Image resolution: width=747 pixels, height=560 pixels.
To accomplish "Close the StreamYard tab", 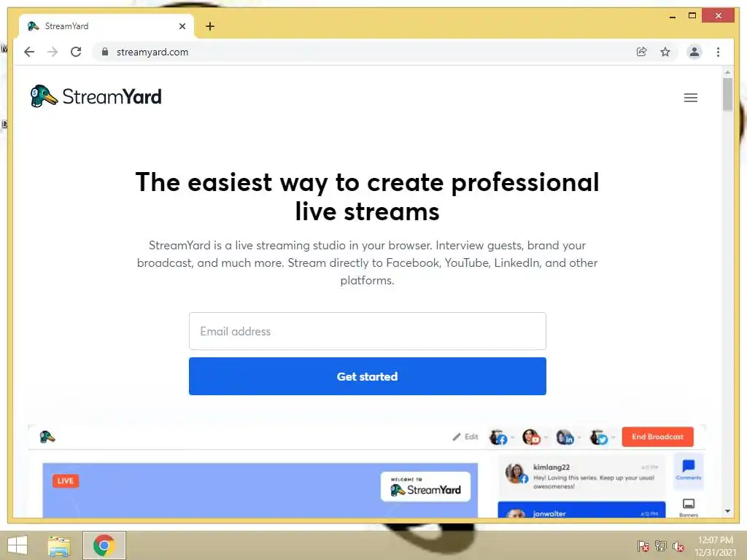I will tap(182, 26).
